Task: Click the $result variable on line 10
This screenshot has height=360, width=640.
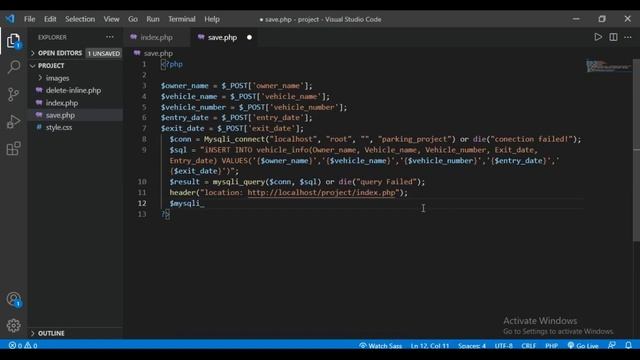Action: point(184,182)
